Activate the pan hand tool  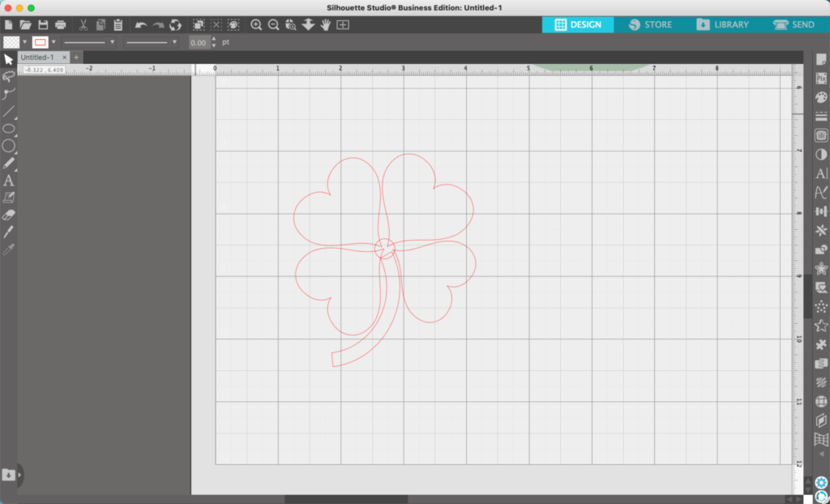[326, 25]
